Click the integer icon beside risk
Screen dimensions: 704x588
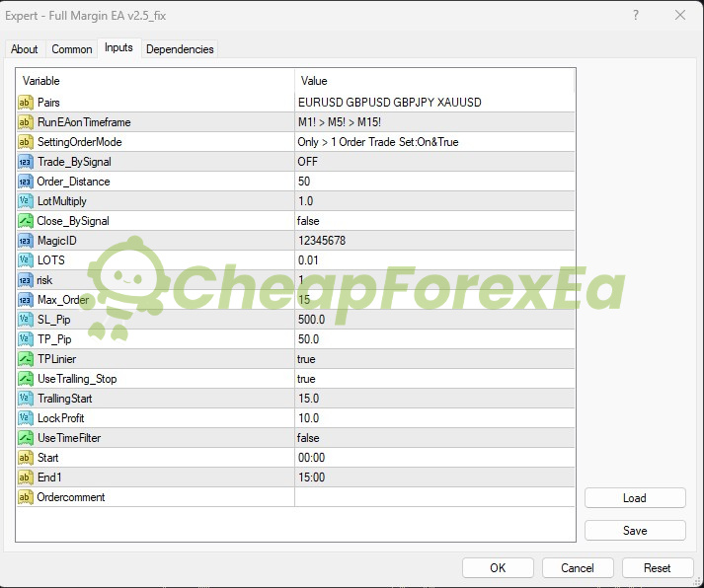[26, 280]
